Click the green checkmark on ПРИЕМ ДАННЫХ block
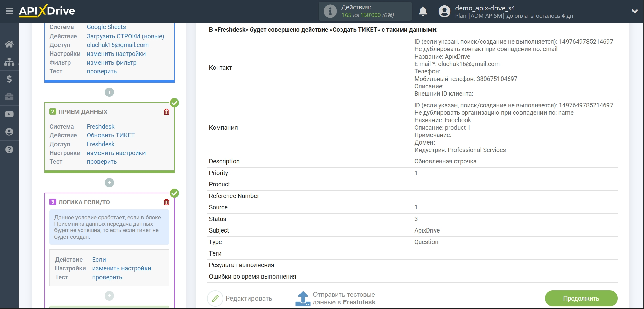Screen dimensions: 644x309 pyautogui.click(x=174, y=103)
